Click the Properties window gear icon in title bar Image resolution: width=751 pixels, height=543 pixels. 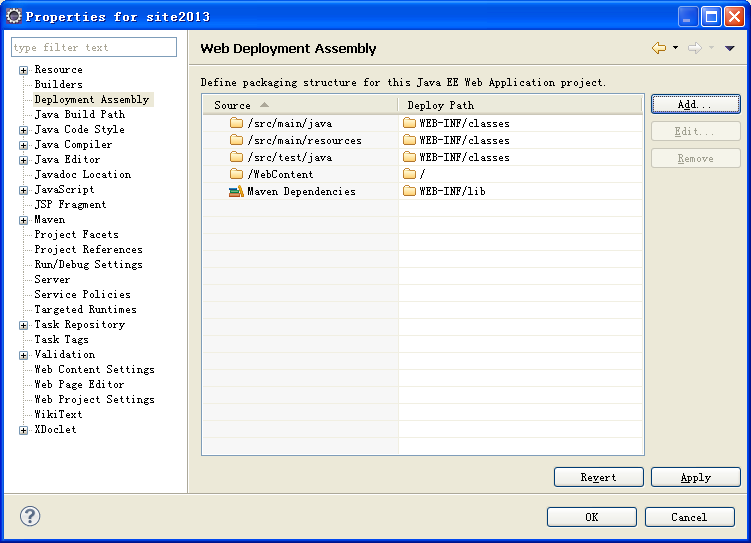[x=14, y=16]
